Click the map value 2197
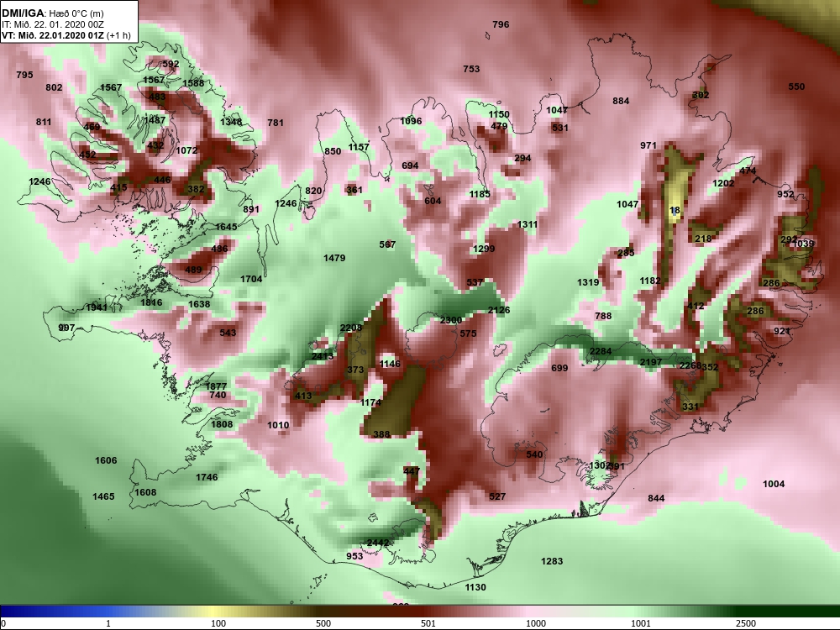The height and width of the screenshot is (630, 840). (651, 363)
